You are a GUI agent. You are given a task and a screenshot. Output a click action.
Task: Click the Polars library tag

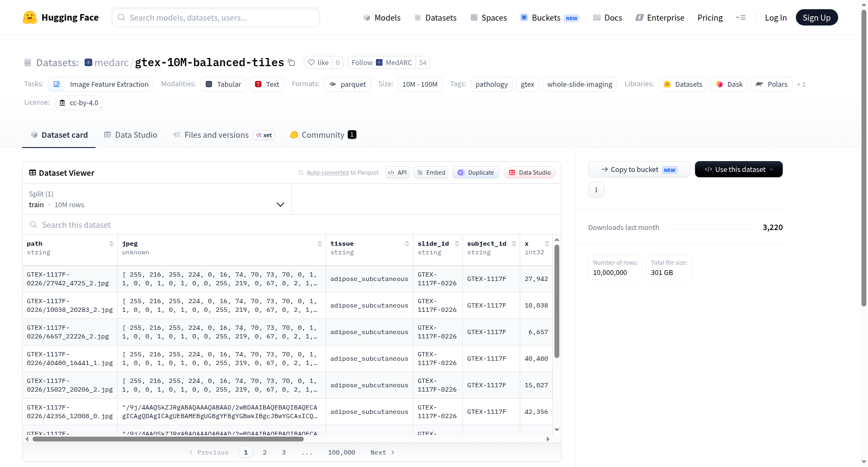point(771,84)
